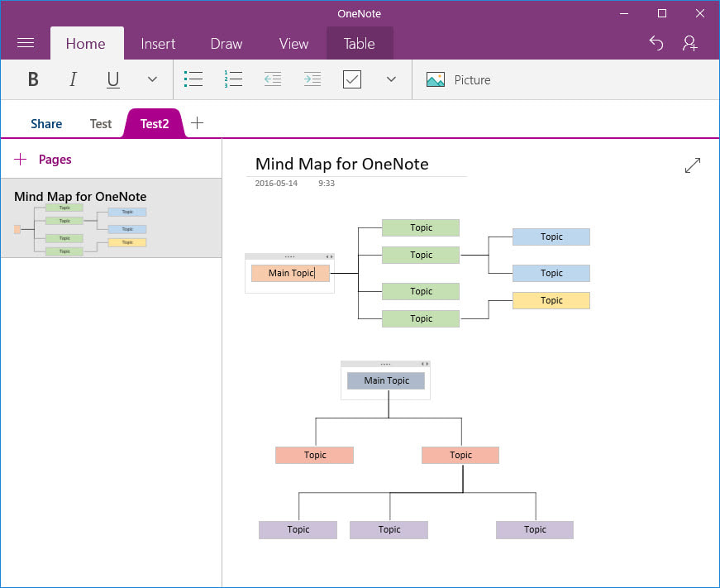Open the Insert ribbon tab
Image resolution: width=720 pixels, height=588 pixels.
point(158,44)
